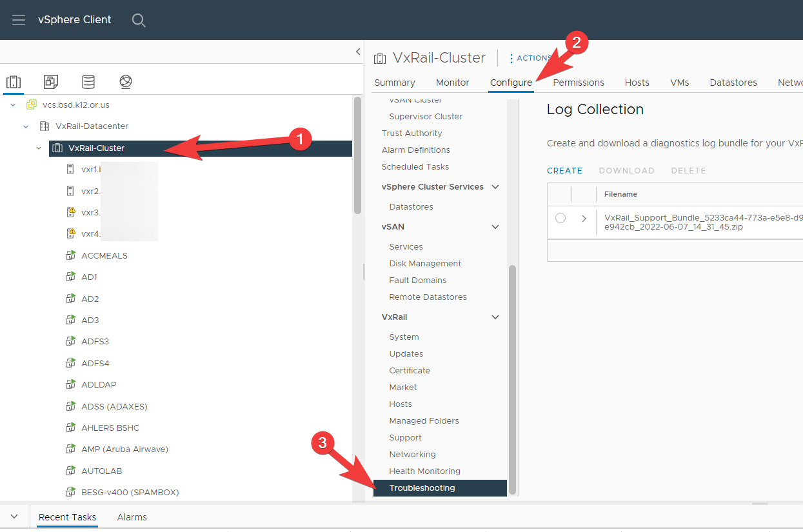Open the ACTIONS menu for VxRail-Cluster
The image size is (803, 532).
pyautogui.click(x=530, y=57)
